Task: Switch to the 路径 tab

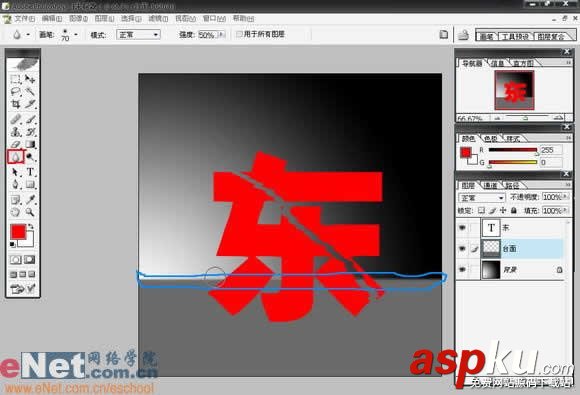Action: [x=512, y=185]
